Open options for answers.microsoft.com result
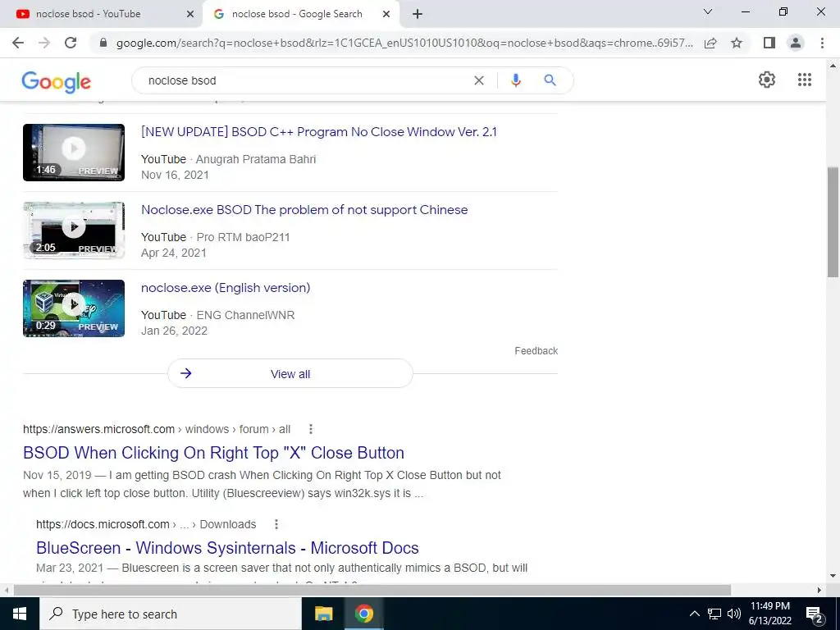 pos(311,429)
